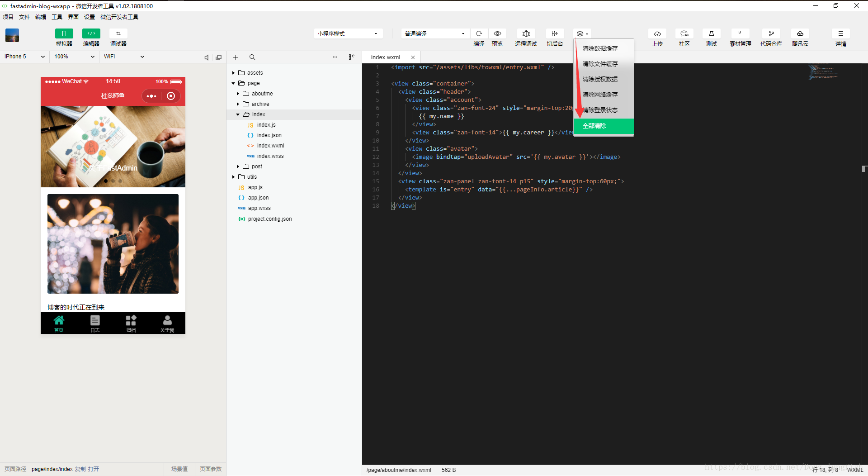Click the editor vertical scrollbar handle
868x476 pixels.
tap(864, 169)
